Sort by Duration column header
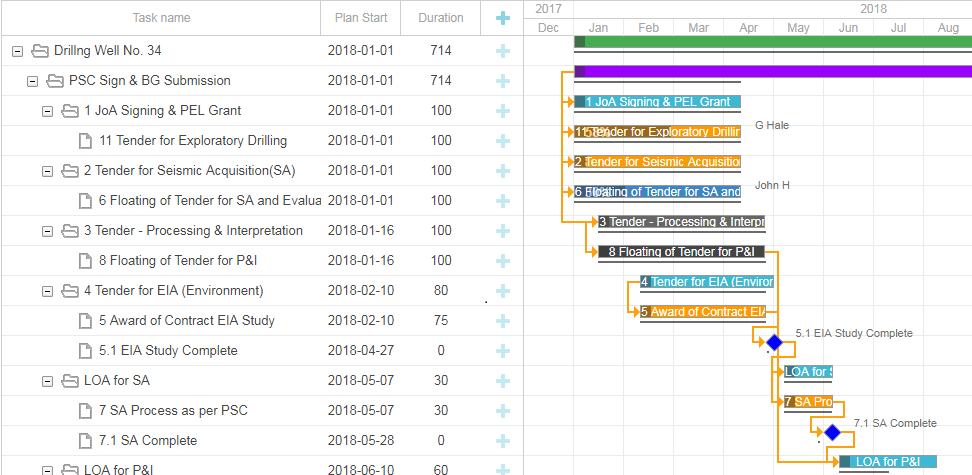972x475 pixels. coord(441,18)
